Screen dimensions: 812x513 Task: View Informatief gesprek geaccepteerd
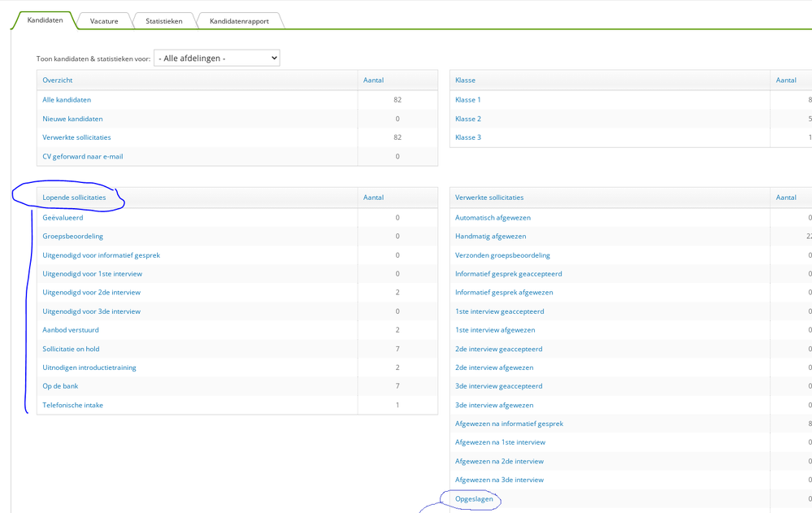(509, 274)
